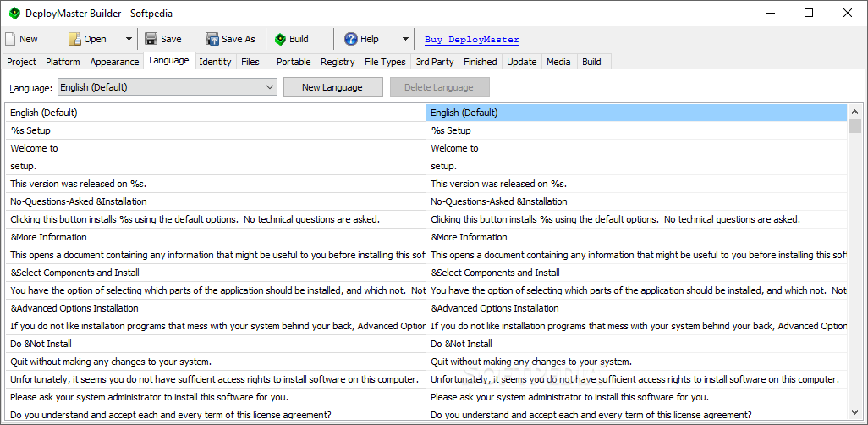Click right column 'Welcome to' cell
Viewport: 868px width, 425px height.
[x=636, y=148]
